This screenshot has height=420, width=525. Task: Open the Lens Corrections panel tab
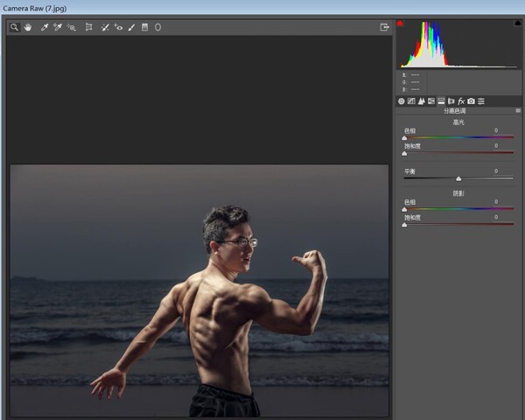point(451,101)
